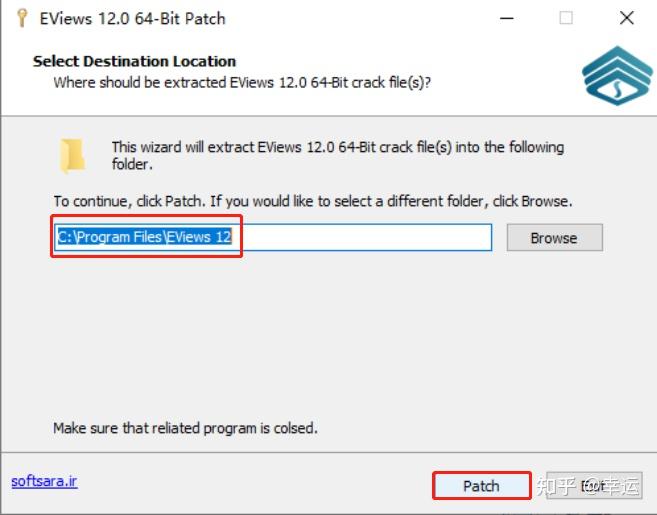Click the yellow folder icon

click(72, 156)
